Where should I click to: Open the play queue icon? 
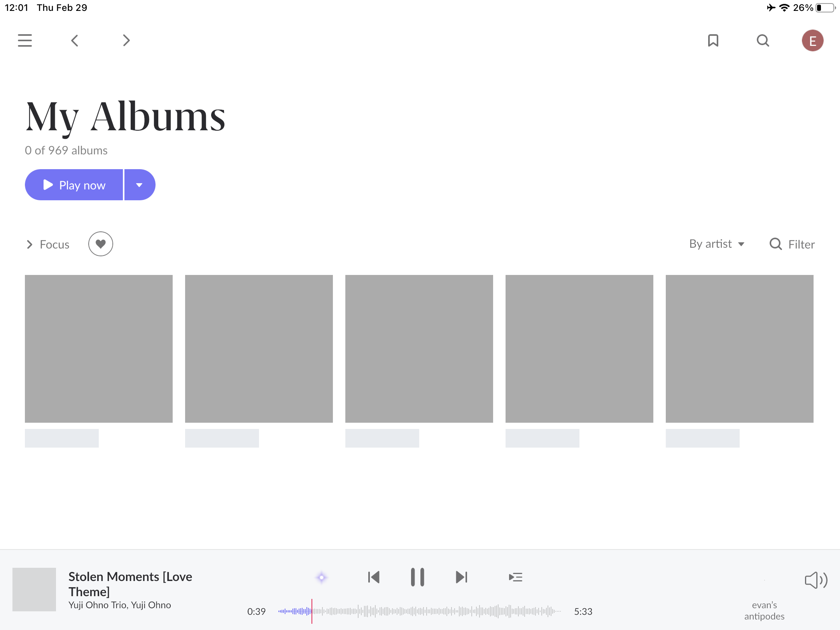(516, 577)
